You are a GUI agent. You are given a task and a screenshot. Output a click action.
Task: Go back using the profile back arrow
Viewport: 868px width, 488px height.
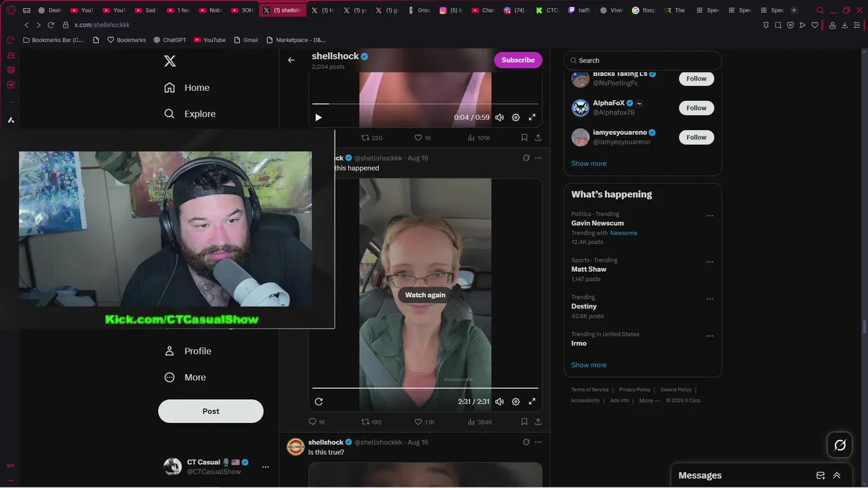point(291,60)
